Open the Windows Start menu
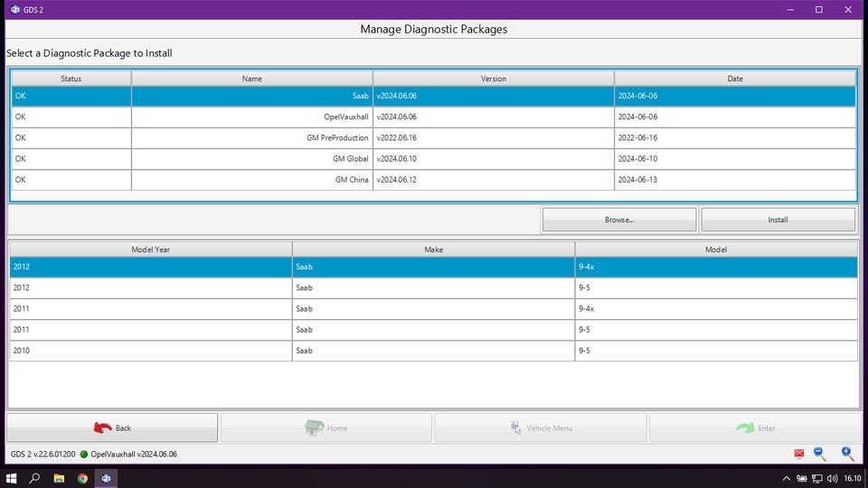868x488 pixels. pyautogui.click(x=11, y=478)
